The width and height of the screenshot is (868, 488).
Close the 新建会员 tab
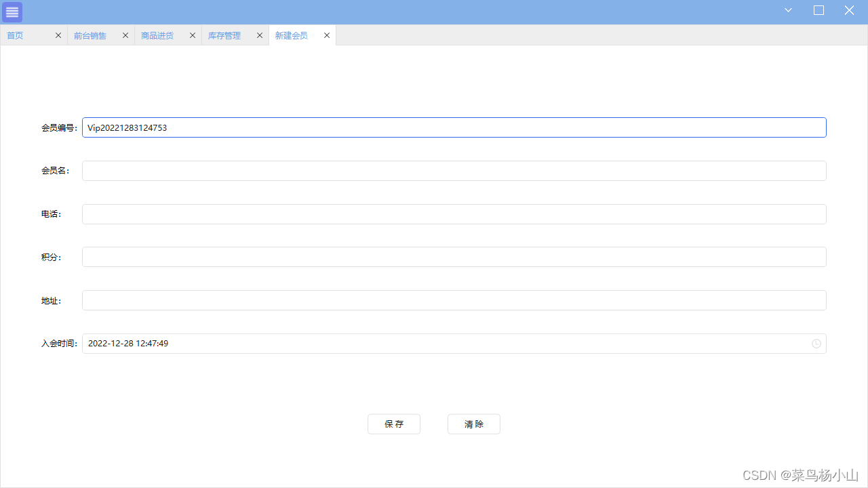pos(327,35)
